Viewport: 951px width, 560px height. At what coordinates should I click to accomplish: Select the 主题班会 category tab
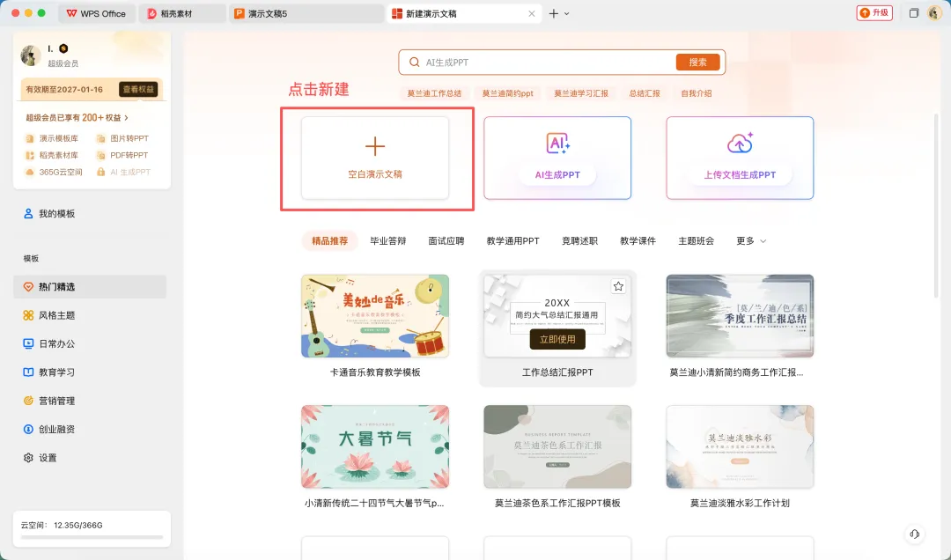click(697, 241)
